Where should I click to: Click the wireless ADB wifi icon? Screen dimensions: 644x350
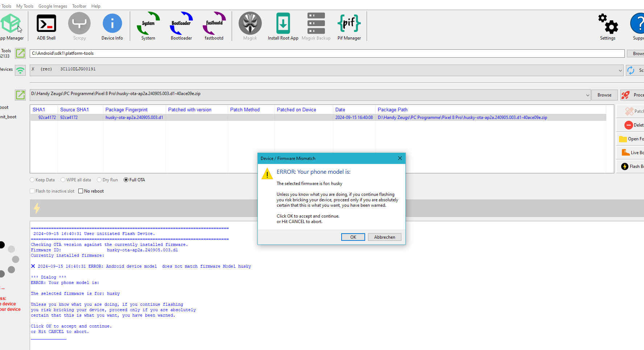(20, 70)
